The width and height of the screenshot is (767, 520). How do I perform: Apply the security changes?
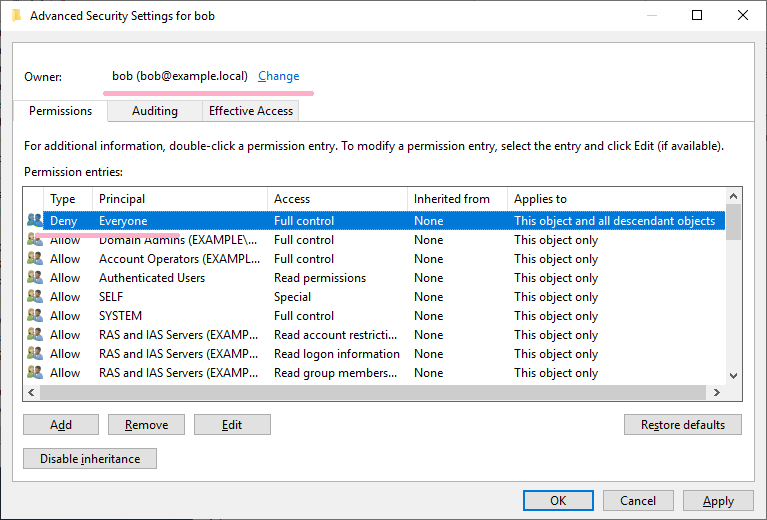718,501
